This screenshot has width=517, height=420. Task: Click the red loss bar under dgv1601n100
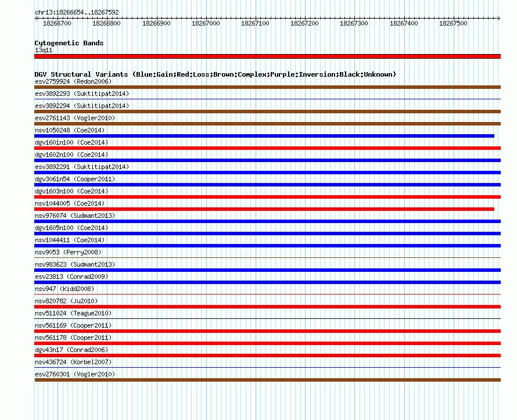[267, 148]
